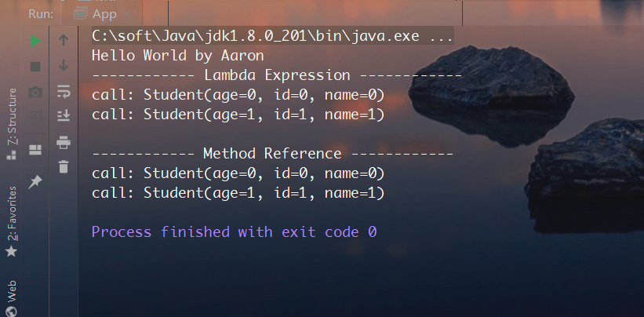Click the Run panel label
644x317 pixels.
41,13
